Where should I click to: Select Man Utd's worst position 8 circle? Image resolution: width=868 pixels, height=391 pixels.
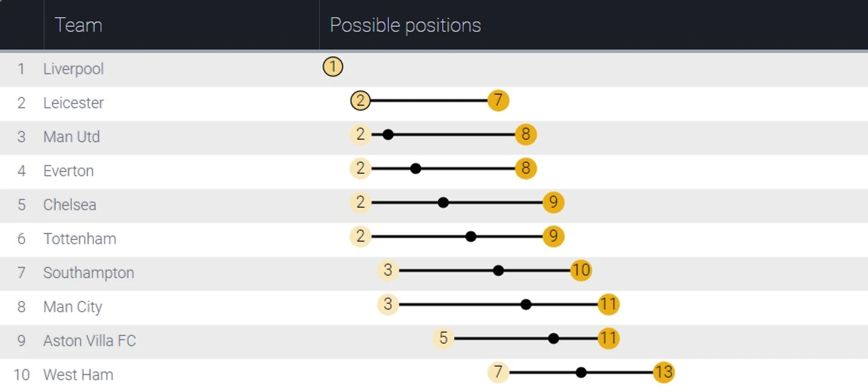tap(526, 135)
